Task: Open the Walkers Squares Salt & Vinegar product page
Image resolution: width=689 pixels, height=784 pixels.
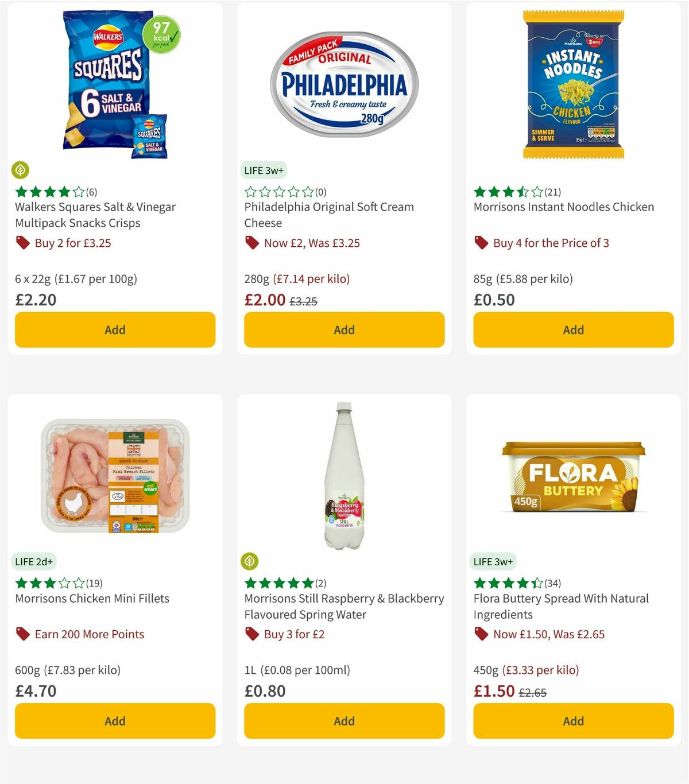Action: click(95, 215)
